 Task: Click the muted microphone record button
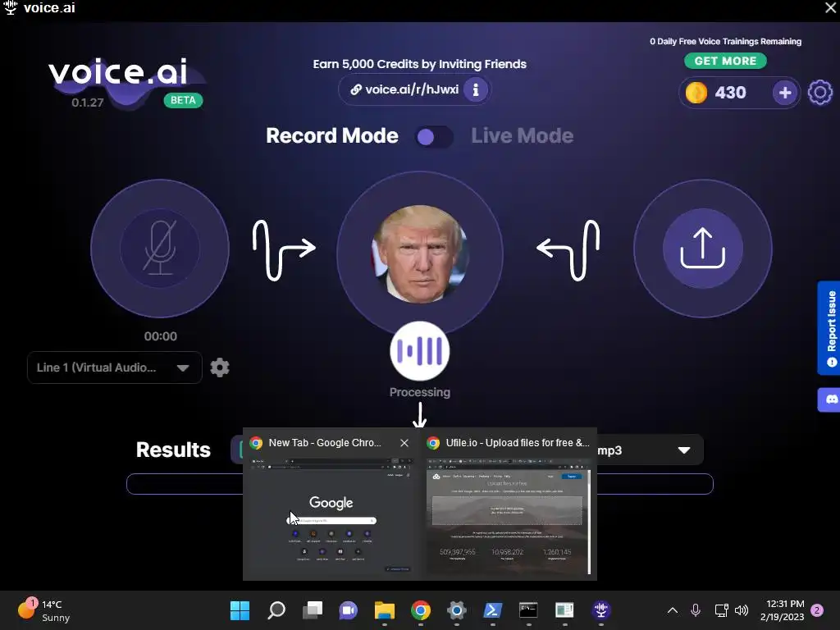pyautogui.click(x=160, y=249)
